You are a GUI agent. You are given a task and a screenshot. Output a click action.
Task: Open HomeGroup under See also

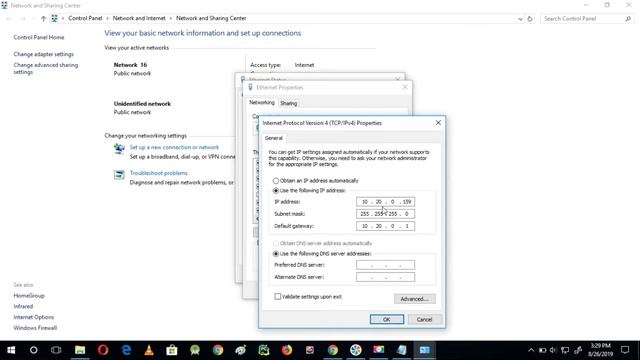pyautogui.click(x=29, y=296)
